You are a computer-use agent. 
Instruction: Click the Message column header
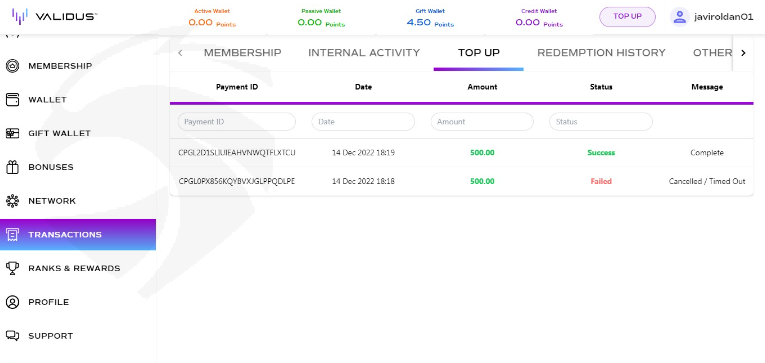click(x=707, y=87)
